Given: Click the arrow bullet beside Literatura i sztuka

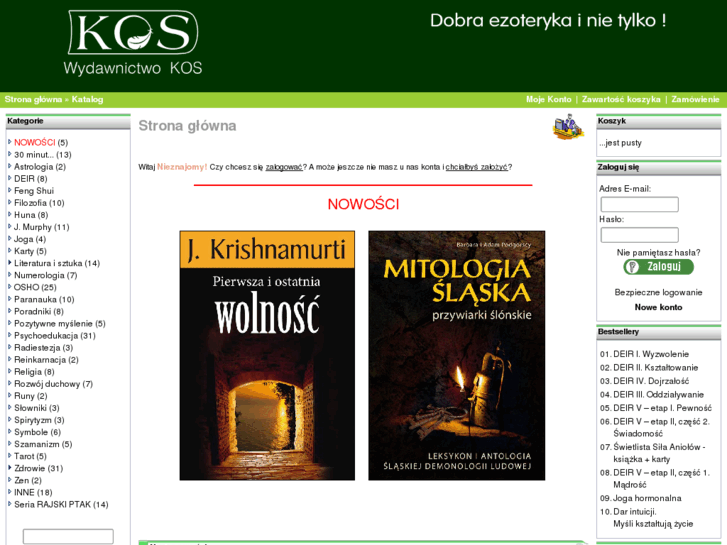Looking at the screenshot, I should (10, 263).
